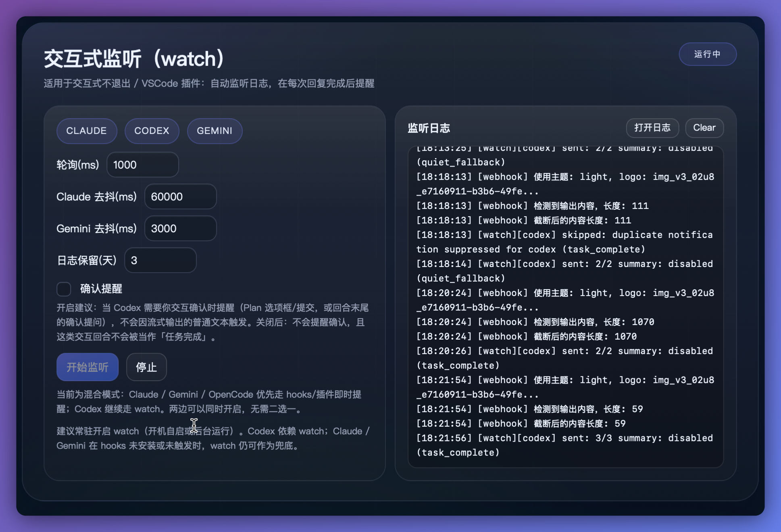Click log line [18:20:24] 截断后的内容长度: 1070
The height and width of the screenshot is (532, 781).
[x=527, y=336]
